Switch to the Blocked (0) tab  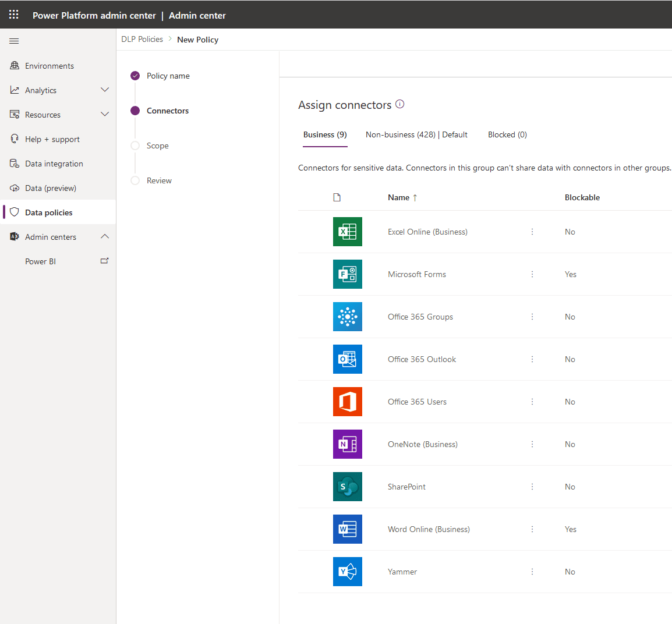click(x=507, y=134)
